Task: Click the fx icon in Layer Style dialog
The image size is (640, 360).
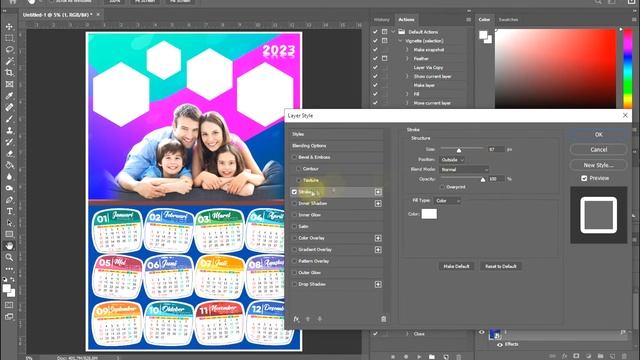Action: [296, 319]
